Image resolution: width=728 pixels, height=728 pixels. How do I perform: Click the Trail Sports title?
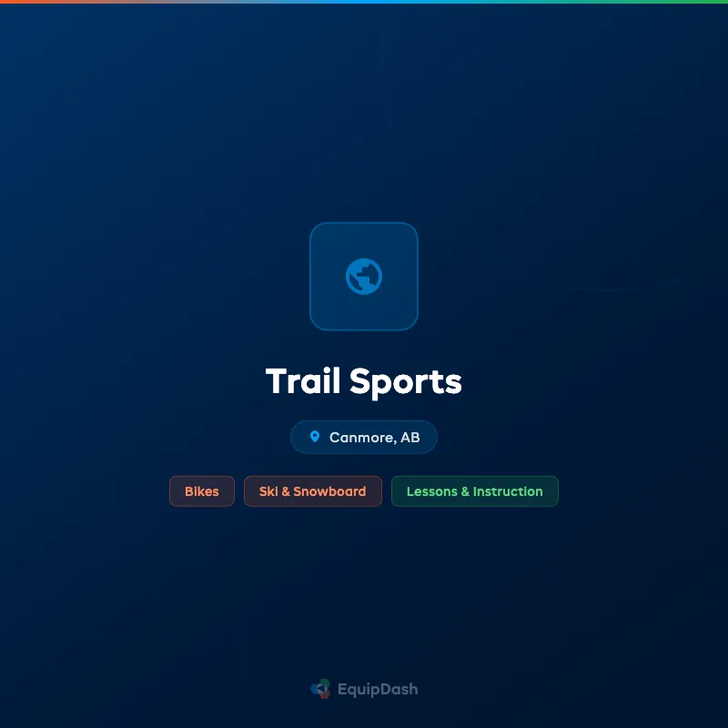[364, 381]
